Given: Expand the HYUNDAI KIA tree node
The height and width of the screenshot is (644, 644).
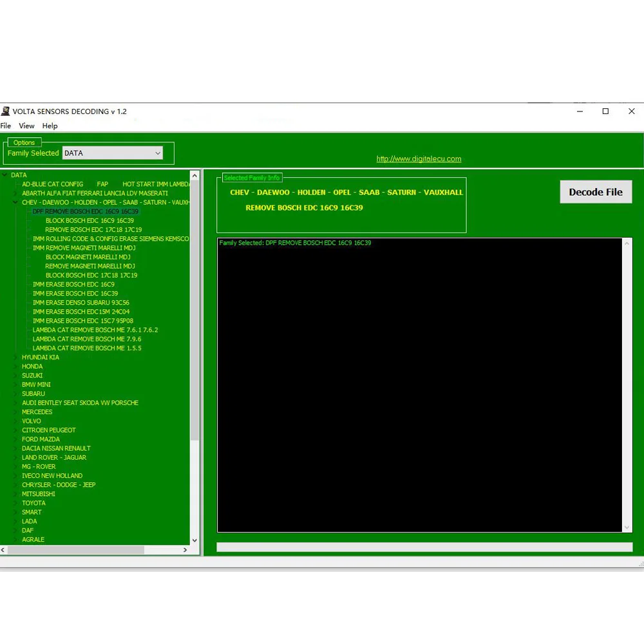Looking at the screenshot, I should [15, 357].
